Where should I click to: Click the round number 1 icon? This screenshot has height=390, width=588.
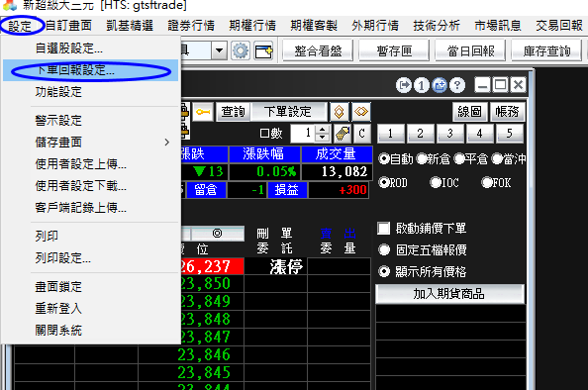point(421,85)
